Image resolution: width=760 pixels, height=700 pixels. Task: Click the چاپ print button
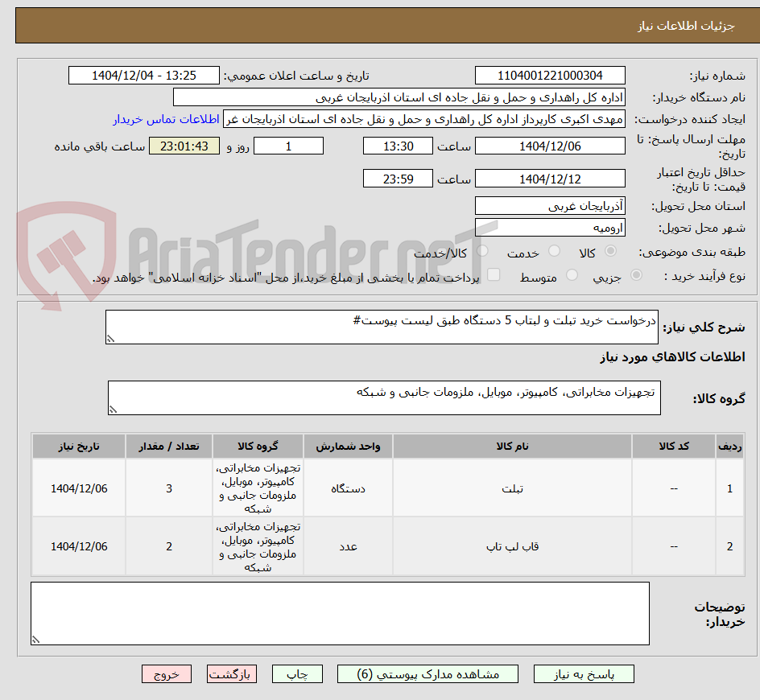click(297, 673)
